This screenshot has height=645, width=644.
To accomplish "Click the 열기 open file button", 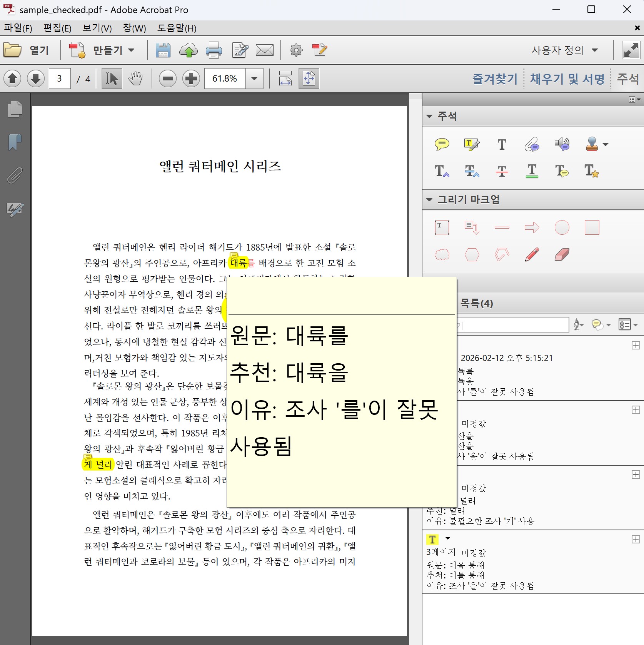I will (x=26, y=50).
